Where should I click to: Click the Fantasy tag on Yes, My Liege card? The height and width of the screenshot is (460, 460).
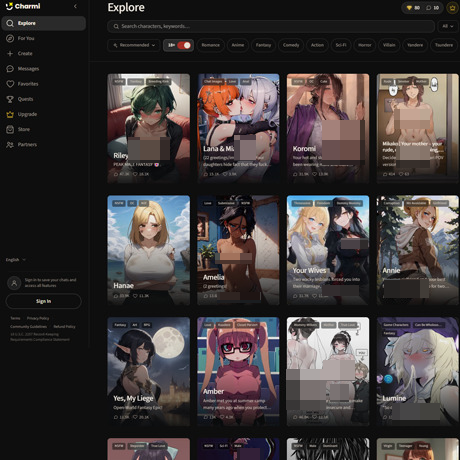coord(120,325)
